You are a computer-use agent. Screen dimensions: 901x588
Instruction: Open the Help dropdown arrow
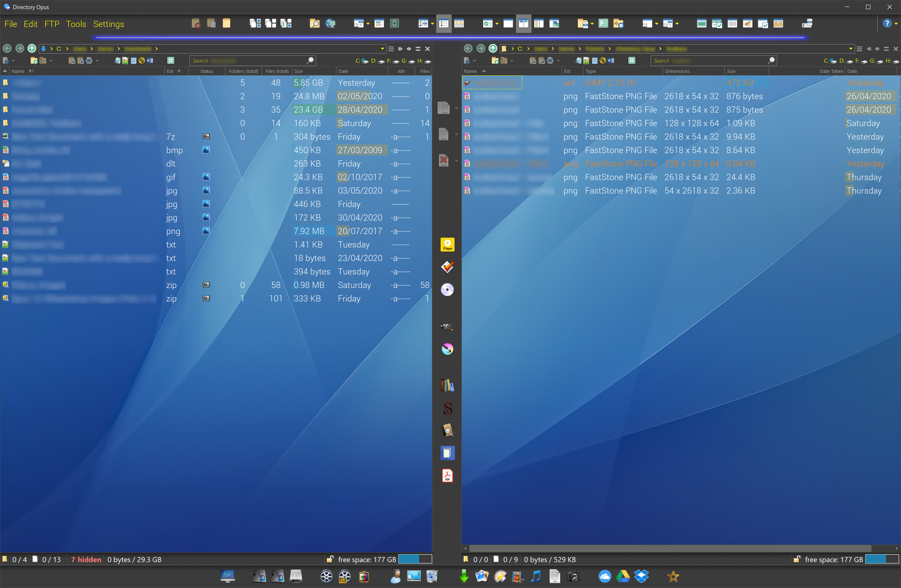click(896, 24)
